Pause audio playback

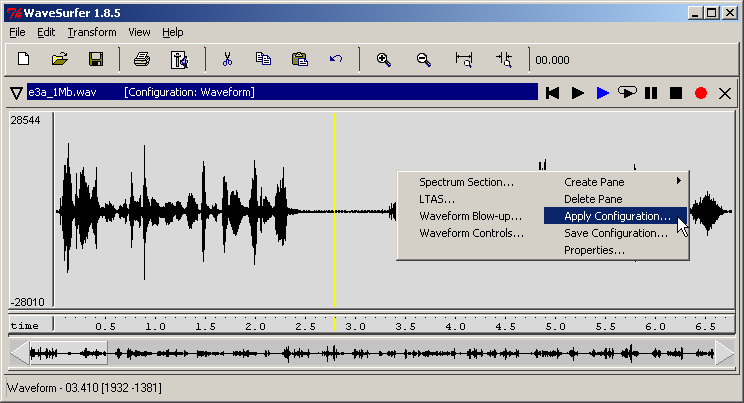[x=651, y=93]
